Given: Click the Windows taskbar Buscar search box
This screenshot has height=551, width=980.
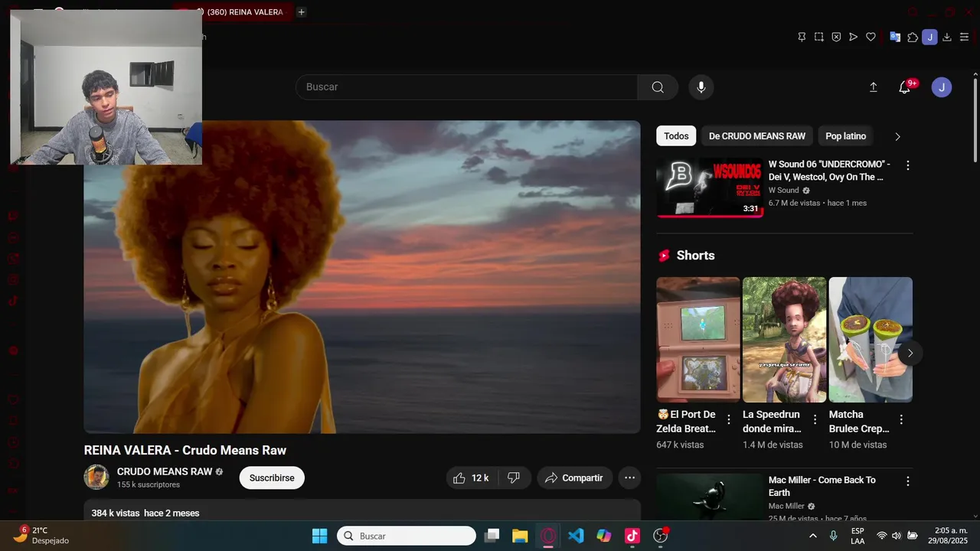Looking at the screenshot, I should point(407,536).
